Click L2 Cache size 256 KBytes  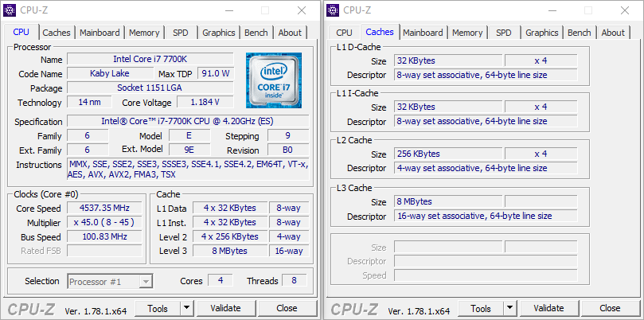tap(448, 154)
